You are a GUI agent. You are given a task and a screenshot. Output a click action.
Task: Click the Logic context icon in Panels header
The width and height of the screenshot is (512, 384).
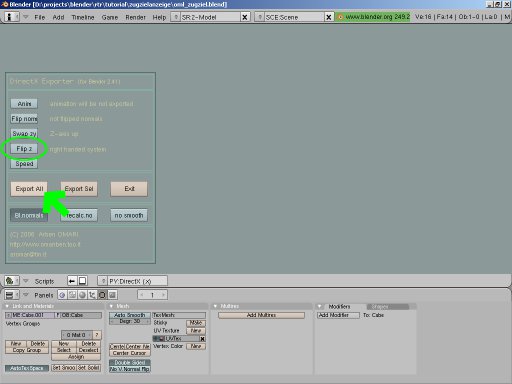pos(62,295)
